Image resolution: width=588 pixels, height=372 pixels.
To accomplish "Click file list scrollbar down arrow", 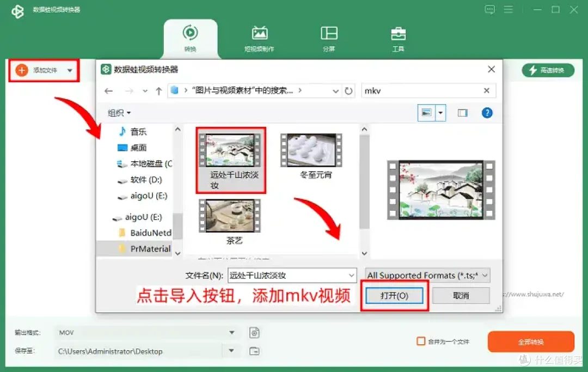I will point(364,253).
